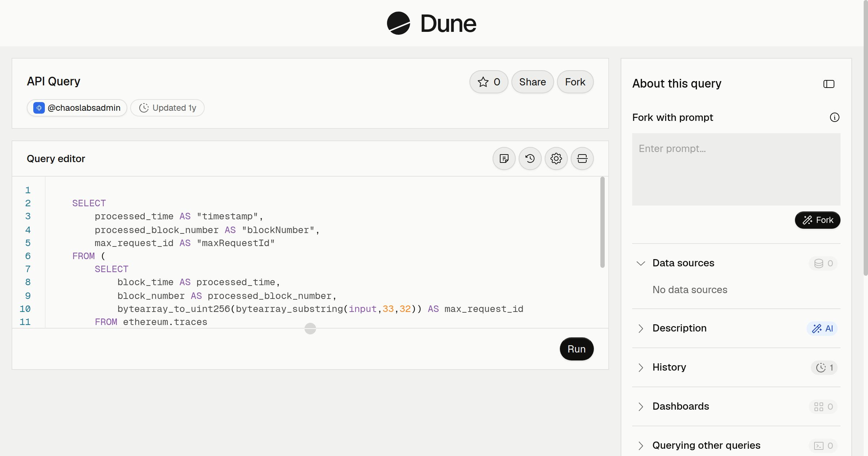
Task: Click line number 7 in gutter
Action: coord(28,269)
